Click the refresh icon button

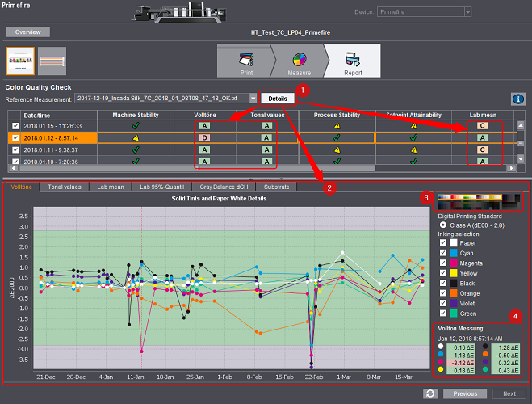[x=430, y=393]
